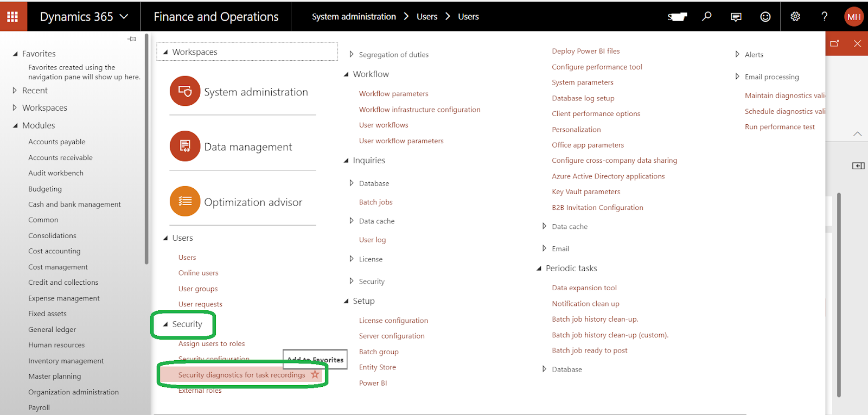Click the navigation pane scrollbar
Viewport: 868px width, 415px height.
146,150
